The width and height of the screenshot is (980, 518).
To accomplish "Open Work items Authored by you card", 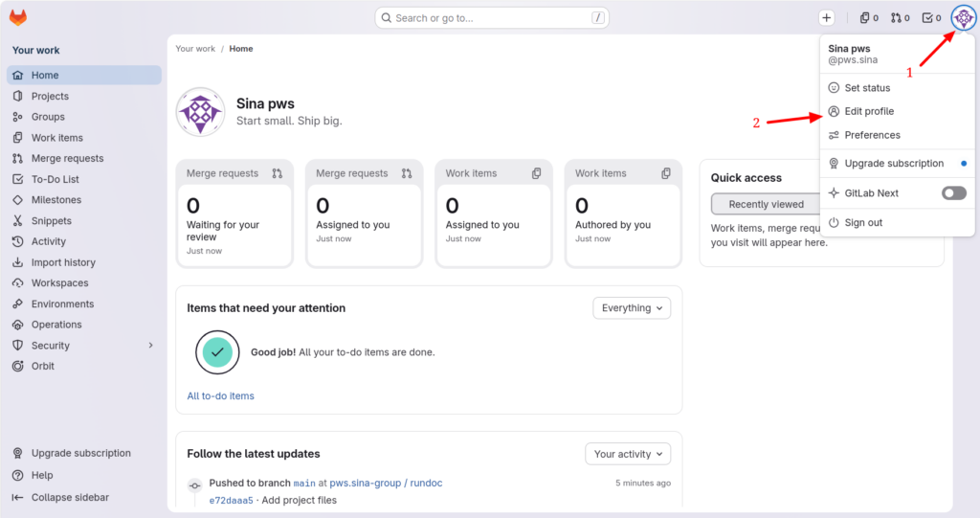I will 623,214.
